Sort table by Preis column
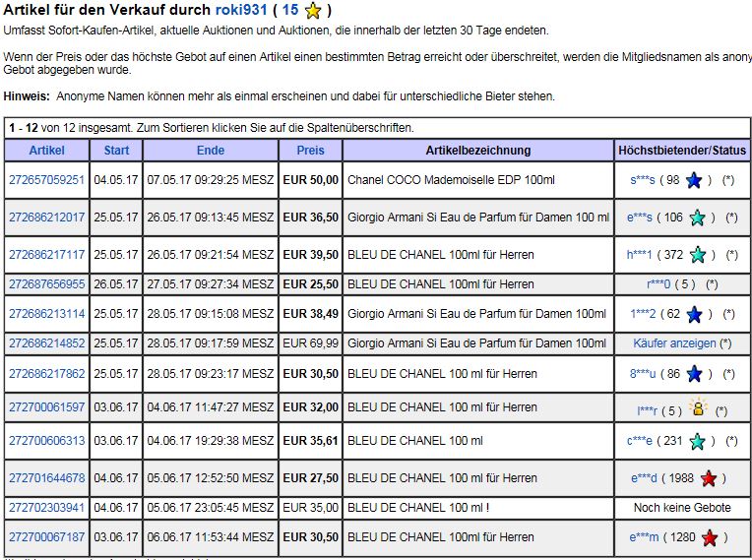This screenshot has width=752, height=560. (x=310, y=151)
